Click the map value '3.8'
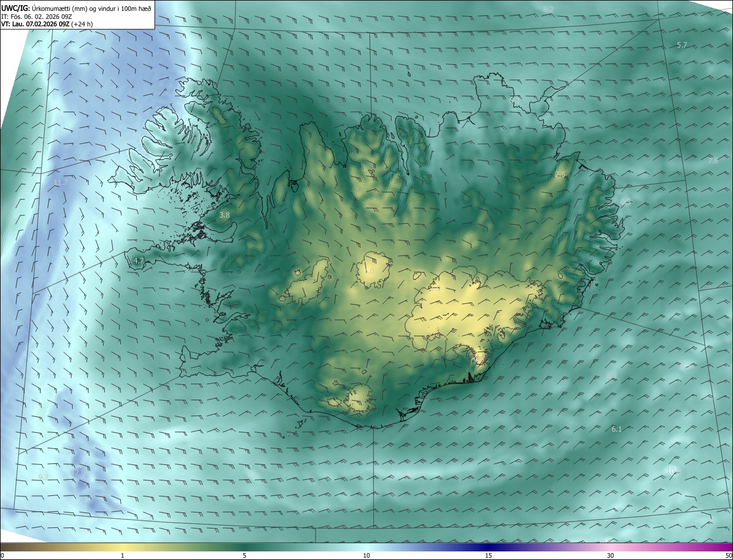 (x=224, y=215)
